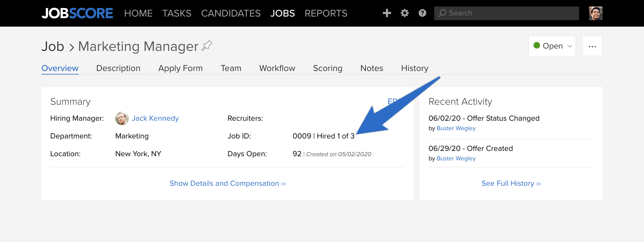
Task: Expand the Open status dropdown
Action: tap(552, 46)
